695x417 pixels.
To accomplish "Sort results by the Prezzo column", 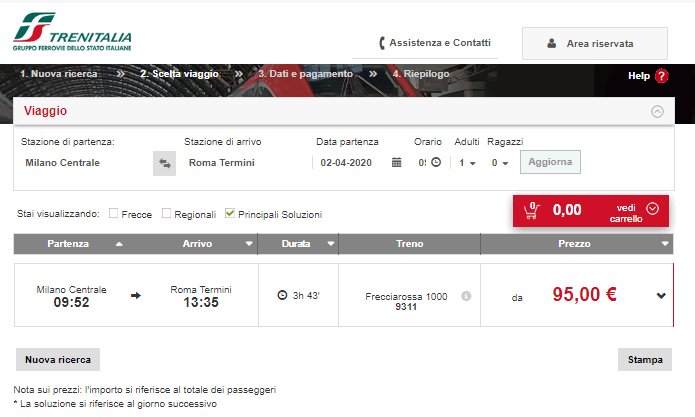I will tap(575, 243).
